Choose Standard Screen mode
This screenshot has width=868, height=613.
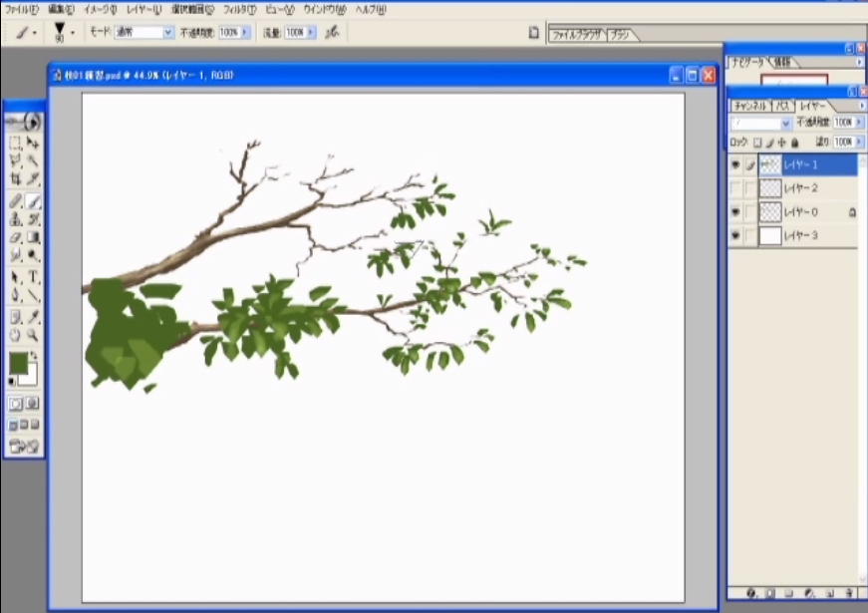pyautogui.click(x=13, y=426)
